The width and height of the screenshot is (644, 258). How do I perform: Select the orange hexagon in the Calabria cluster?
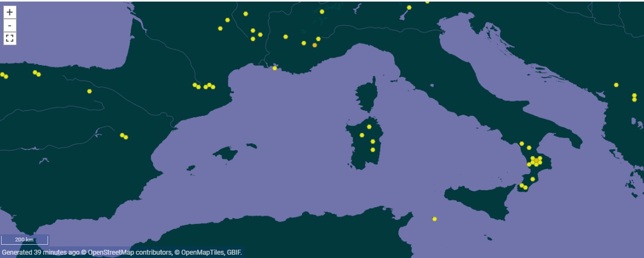point(536,160)
